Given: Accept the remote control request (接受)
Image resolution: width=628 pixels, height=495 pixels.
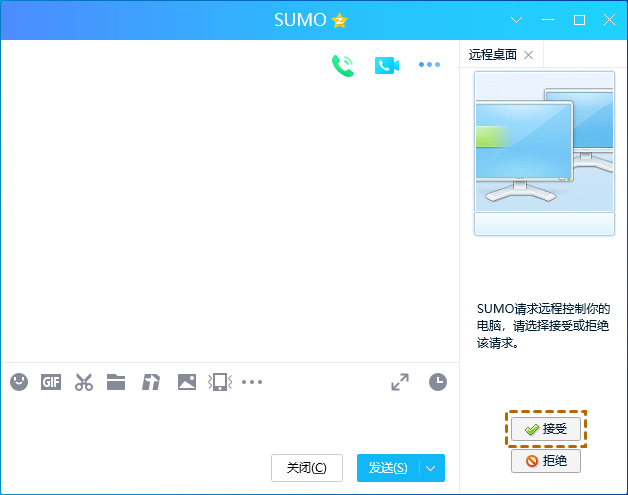Looking at the screenshot, I should coord(546,429).
